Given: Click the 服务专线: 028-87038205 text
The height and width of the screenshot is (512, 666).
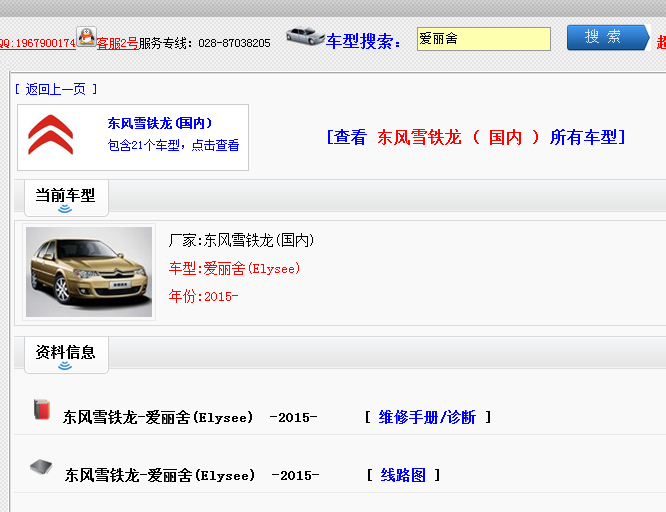Looking at the screenshot, I should point(204,43).
